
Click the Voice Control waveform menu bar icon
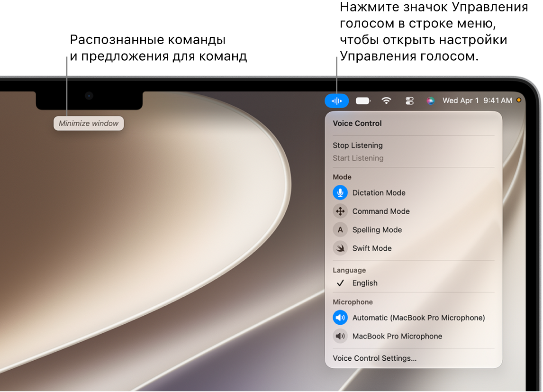[336, 101]
